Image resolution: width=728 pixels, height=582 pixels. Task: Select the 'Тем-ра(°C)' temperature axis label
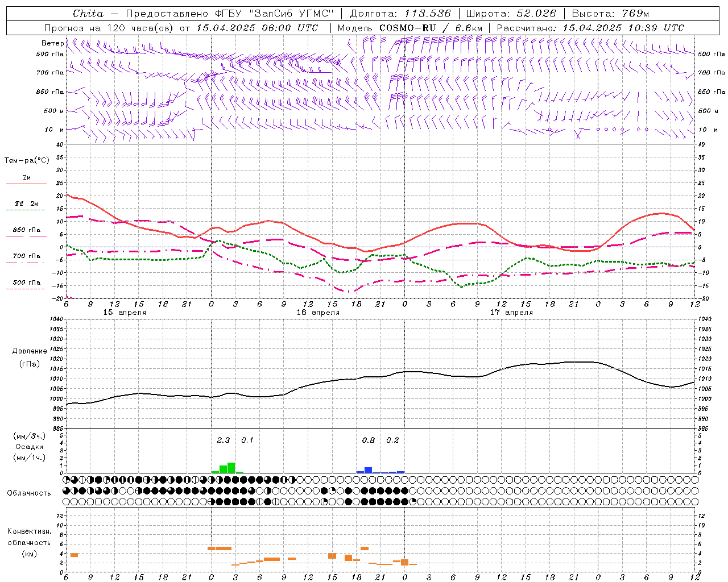(27, 161)
